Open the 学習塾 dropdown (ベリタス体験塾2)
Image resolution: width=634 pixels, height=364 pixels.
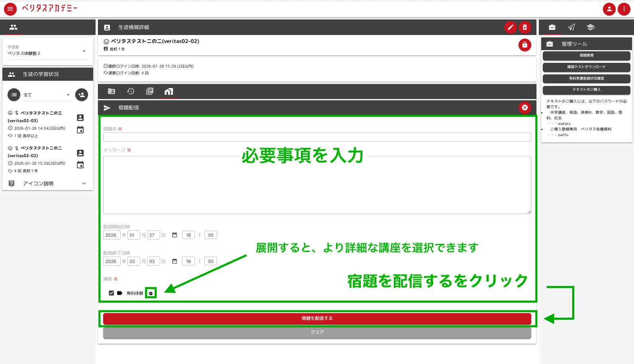pyautogui.click(x=48, y=51)
